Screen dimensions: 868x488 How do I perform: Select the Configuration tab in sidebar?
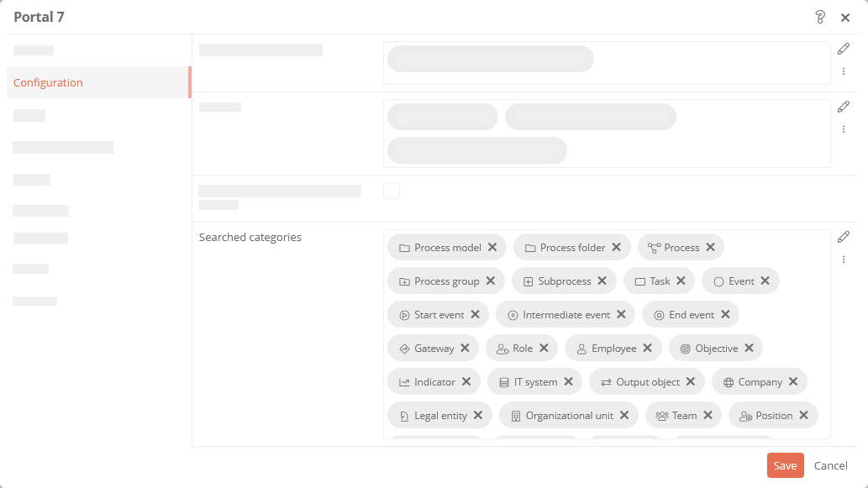pyautogui.click(x=98, y=82)
